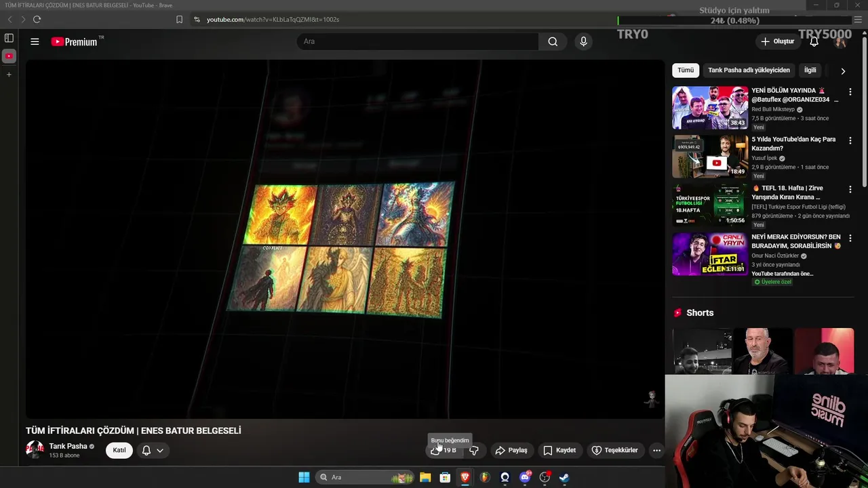Click the video player area
Image resolution: width=868 pixels, height=488 pixels.
(345, 239)
